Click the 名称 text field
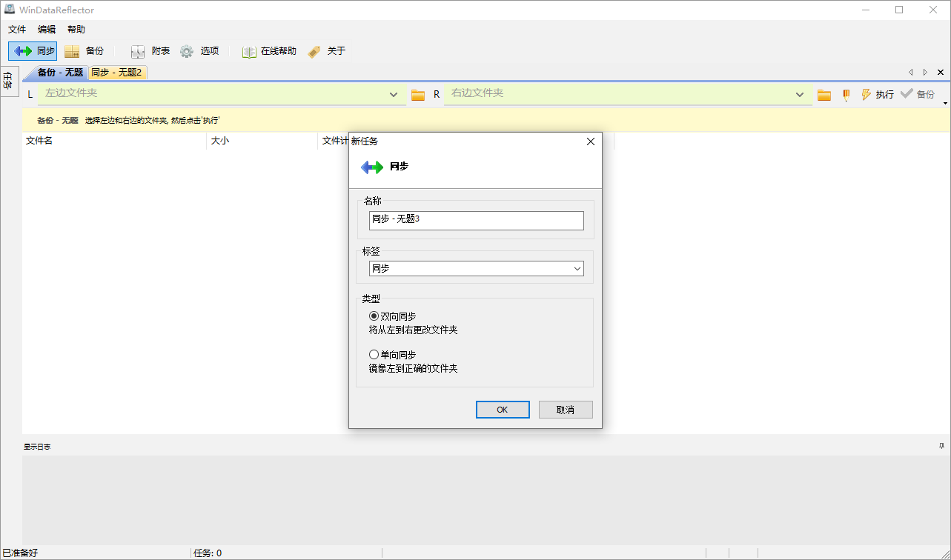 click(476, 220)
